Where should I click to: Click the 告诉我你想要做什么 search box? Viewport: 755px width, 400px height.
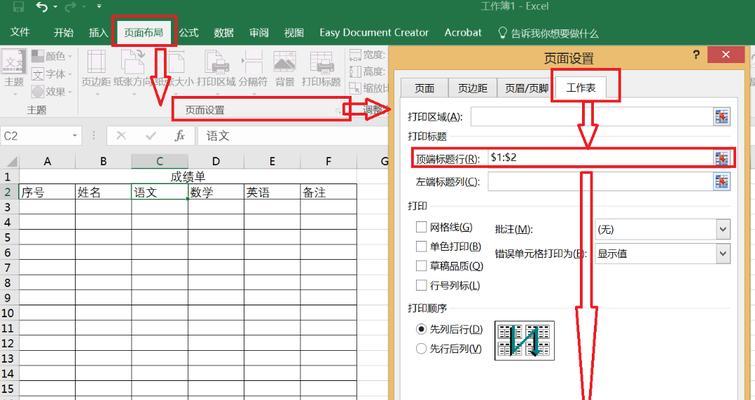click(549, 33)
